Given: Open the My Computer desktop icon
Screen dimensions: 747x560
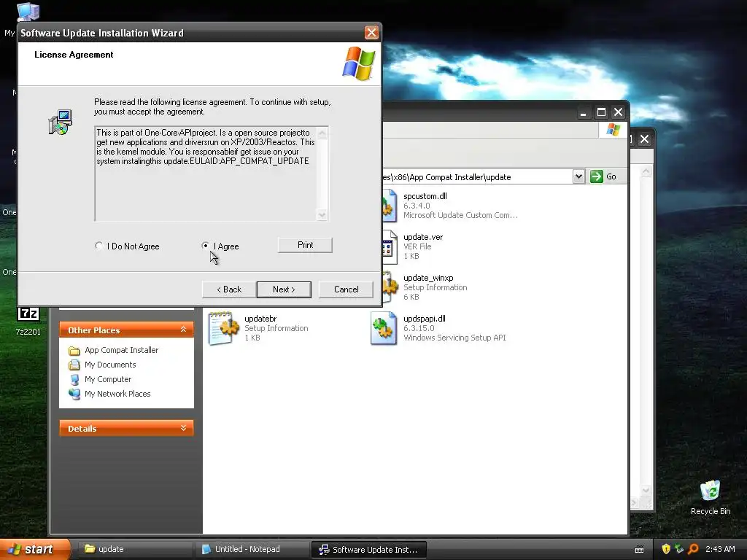Looking at the screenshot, I should 28,12.
